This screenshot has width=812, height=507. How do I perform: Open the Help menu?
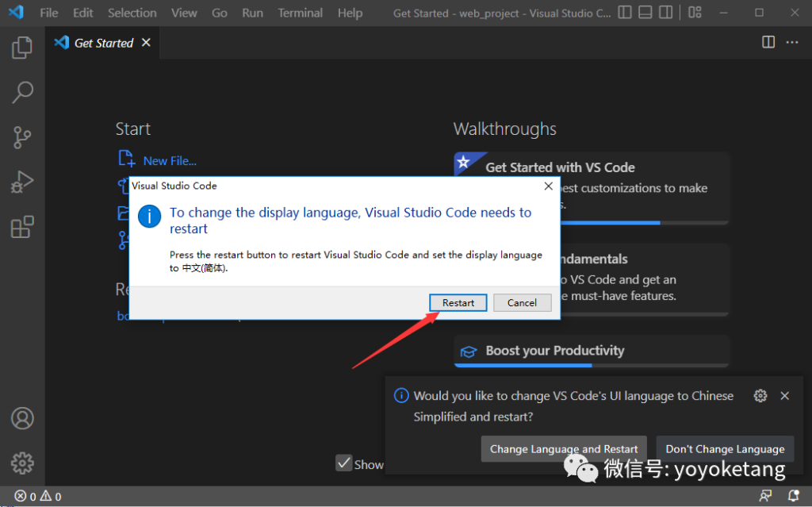[350, 13]
